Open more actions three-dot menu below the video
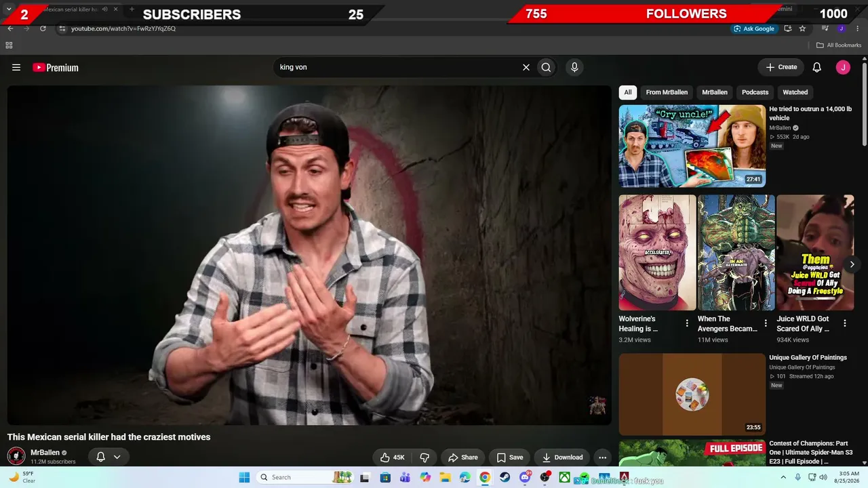 click(602, 457)
